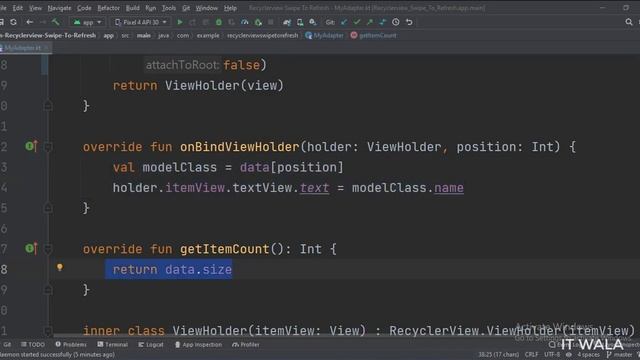The image size is (640, 360).
Task: Update project with blue Git arrow icon
Action: [x=344, y=22]
